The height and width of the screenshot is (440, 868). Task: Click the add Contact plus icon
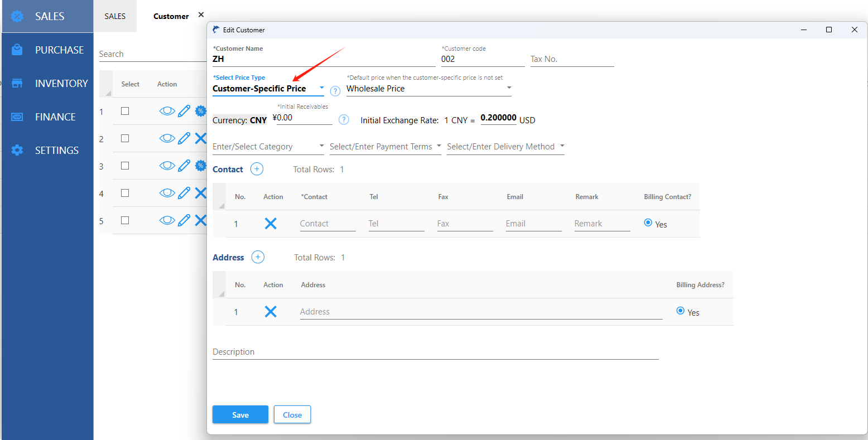pyautogui.click(x=257, y=169)
